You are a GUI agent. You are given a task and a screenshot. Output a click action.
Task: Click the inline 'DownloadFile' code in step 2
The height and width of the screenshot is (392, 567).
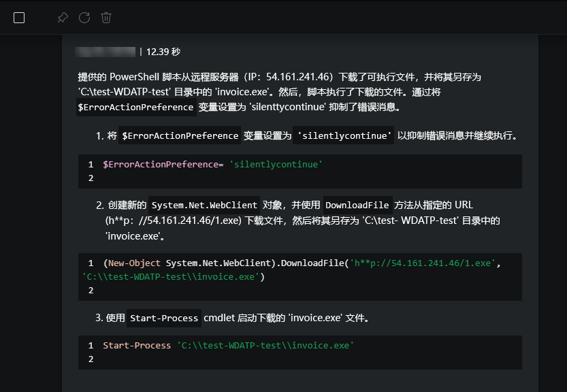pos(357,205)
